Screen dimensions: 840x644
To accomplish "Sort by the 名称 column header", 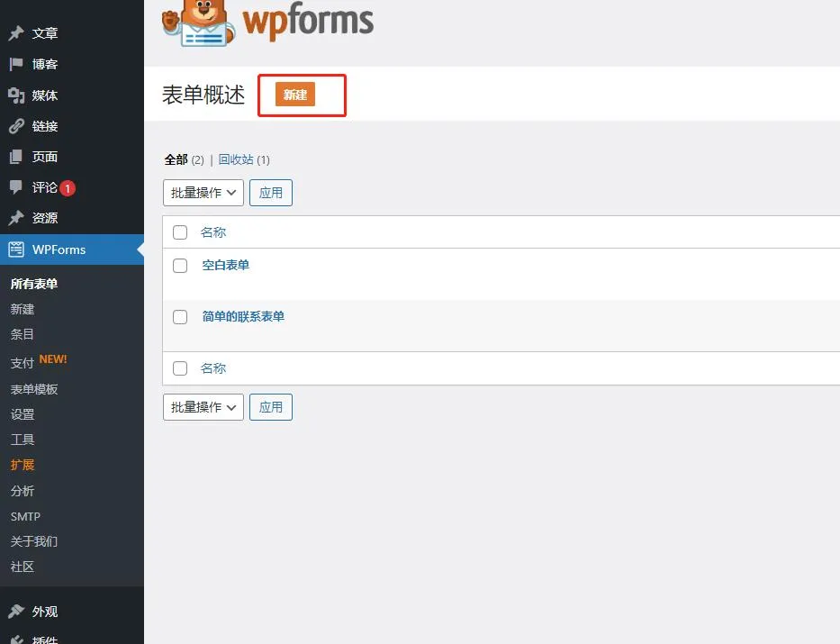I will coord(213,232).
